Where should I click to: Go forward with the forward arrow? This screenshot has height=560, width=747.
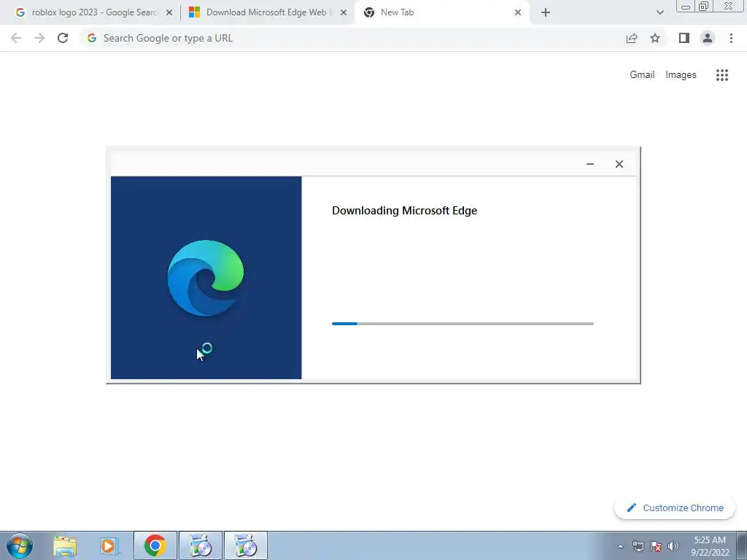pos(39,38)
